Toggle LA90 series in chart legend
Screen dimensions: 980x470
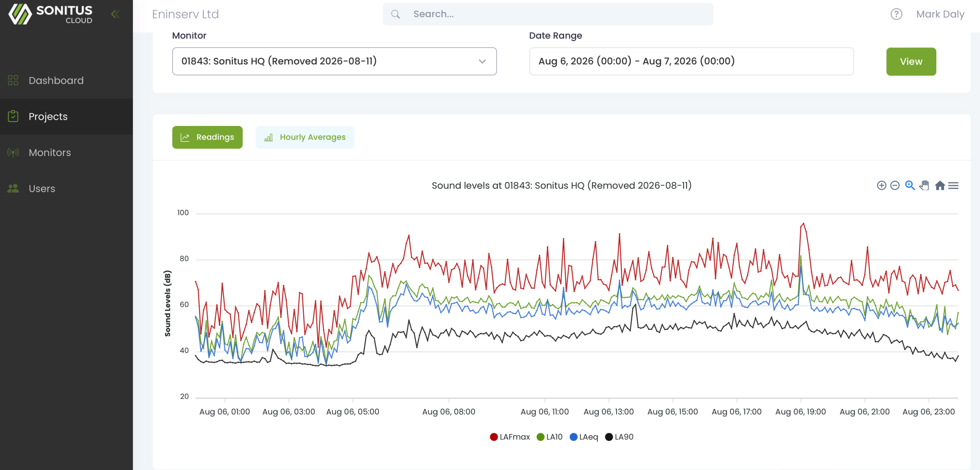pyautogui.click(x=619, y=437)
